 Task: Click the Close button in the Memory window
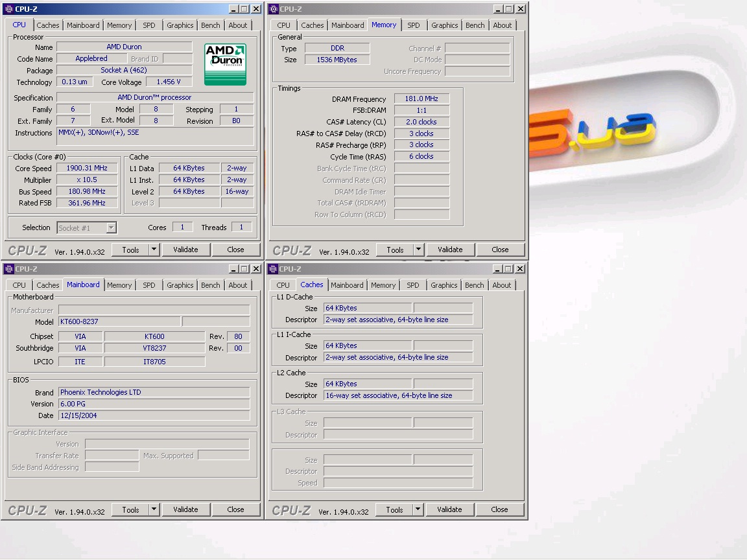pyautogui.click(x=500, y=250)
